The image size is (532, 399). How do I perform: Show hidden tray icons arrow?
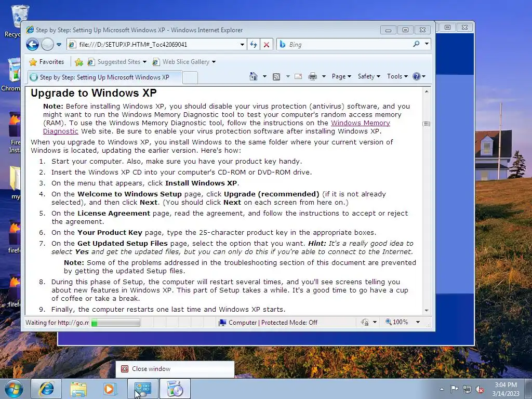[x=442, y=389]
